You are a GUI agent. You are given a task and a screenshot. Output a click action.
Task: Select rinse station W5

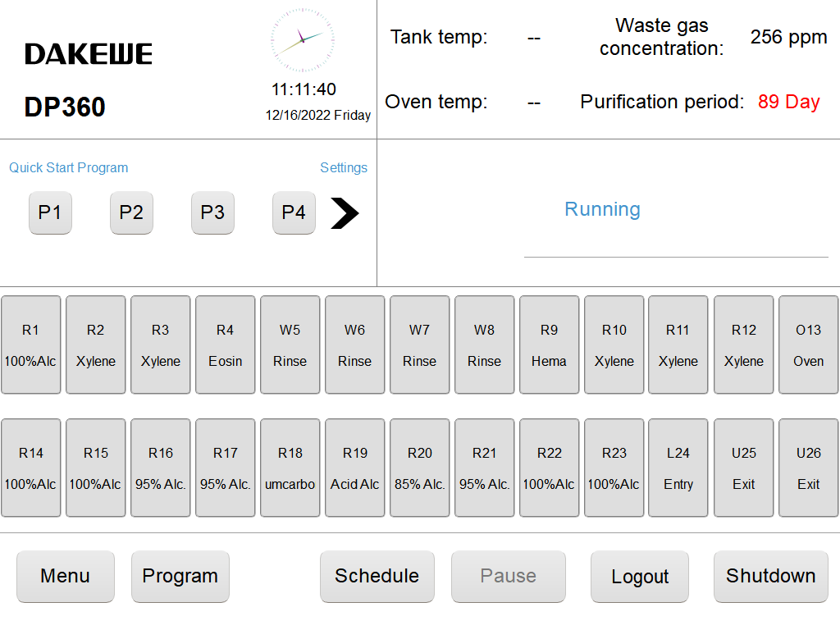click(x=290, y=345)
